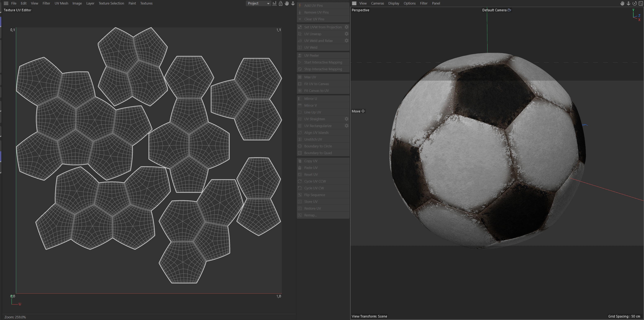Open the Project dropdown
This screenshot has height=320, width=644.
258,3
